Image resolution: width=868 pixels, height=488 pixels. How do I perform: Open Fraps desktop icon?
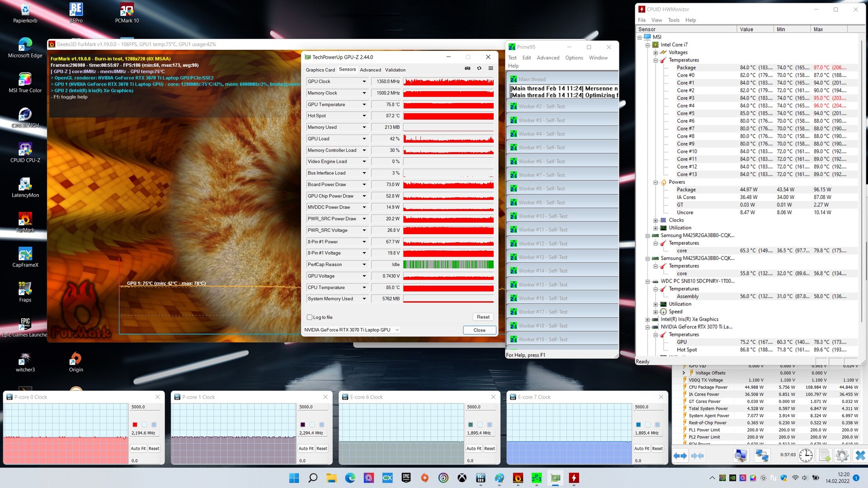click(x=25, y=292)
